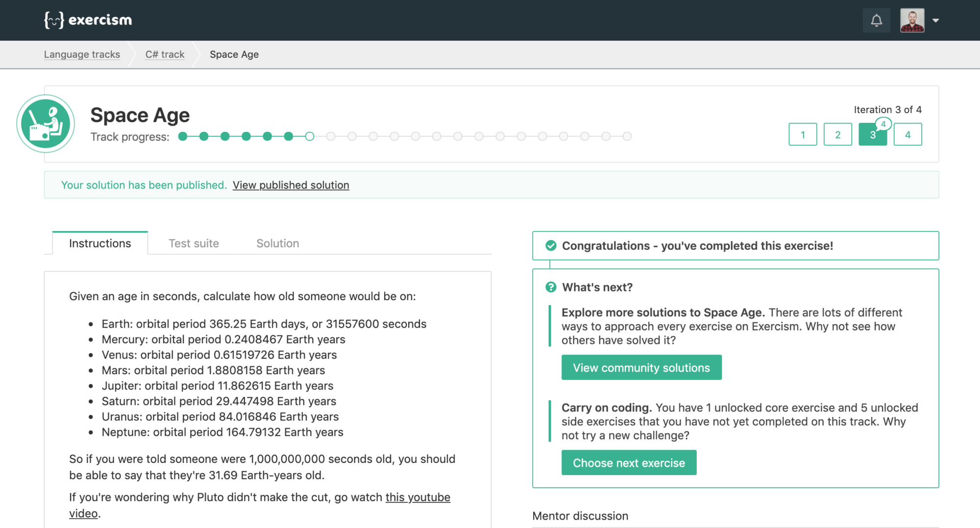Click the user profile avatar

[912, 21]
